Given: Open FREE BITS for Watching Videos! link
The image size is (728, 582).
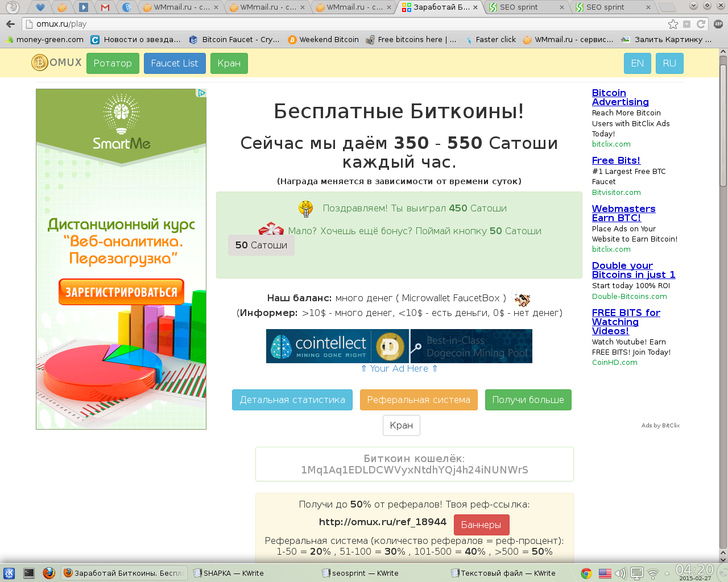Looking at the screenshot, I should (x=626, y=322).
